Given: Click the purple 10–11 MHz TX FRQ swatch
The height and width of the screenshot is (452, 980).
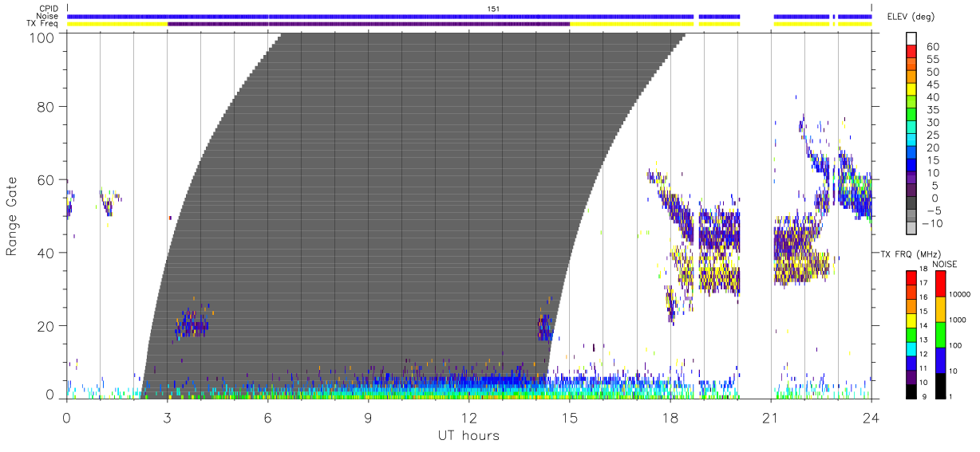Looking at the screenshot, I should pos(911,377).
